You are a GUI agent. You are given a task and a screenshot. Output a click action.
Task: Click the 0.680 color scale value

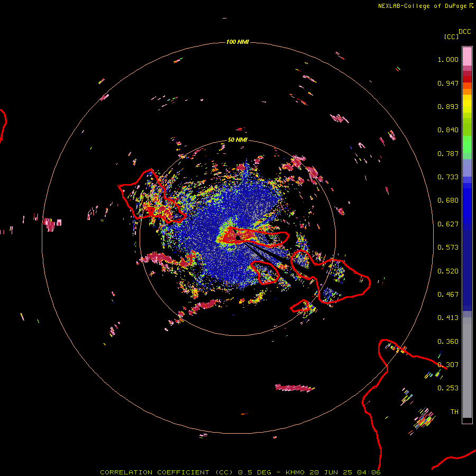[x=448, y=200]
